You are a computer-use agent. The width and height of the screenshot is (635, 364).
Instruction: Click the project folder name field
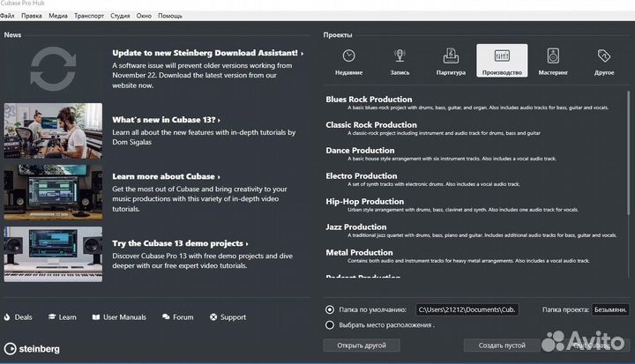[x=610, y=309]
